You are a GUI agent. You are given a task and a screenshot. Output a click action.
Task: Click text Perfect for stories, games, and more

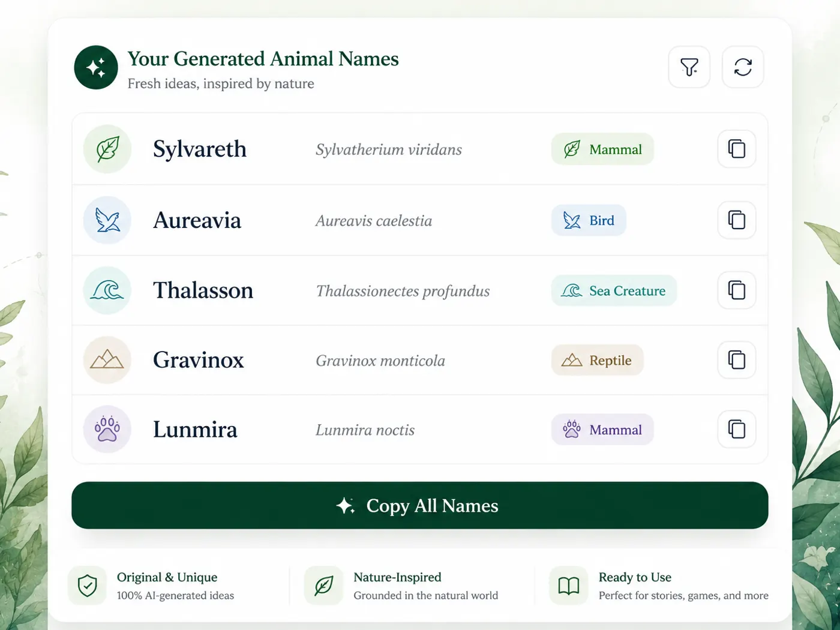(x=683, y=596)
